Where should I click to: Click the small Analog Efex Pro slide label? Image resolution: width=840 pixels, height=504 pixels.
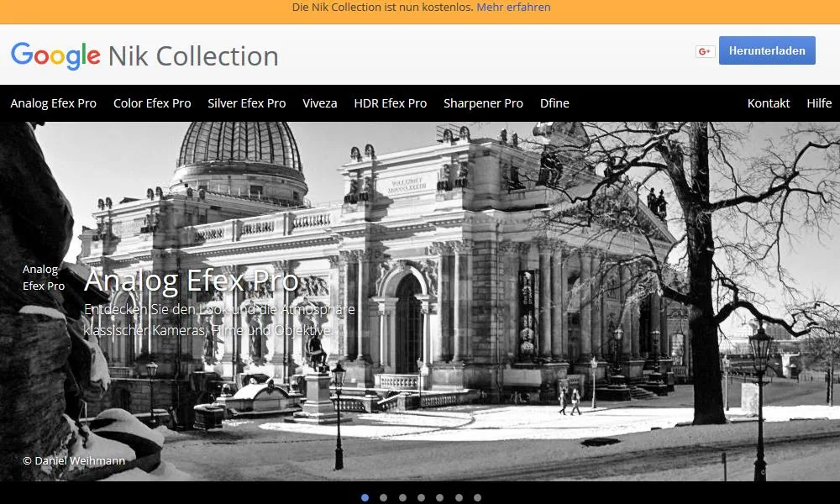tap(44, 277)
